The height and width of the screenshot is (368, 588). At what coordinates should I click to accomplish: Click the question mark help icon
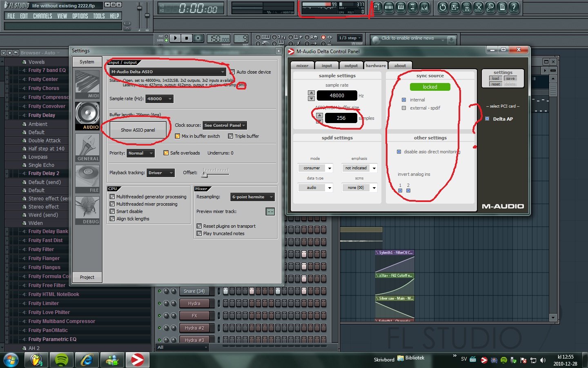coord(514,7)
